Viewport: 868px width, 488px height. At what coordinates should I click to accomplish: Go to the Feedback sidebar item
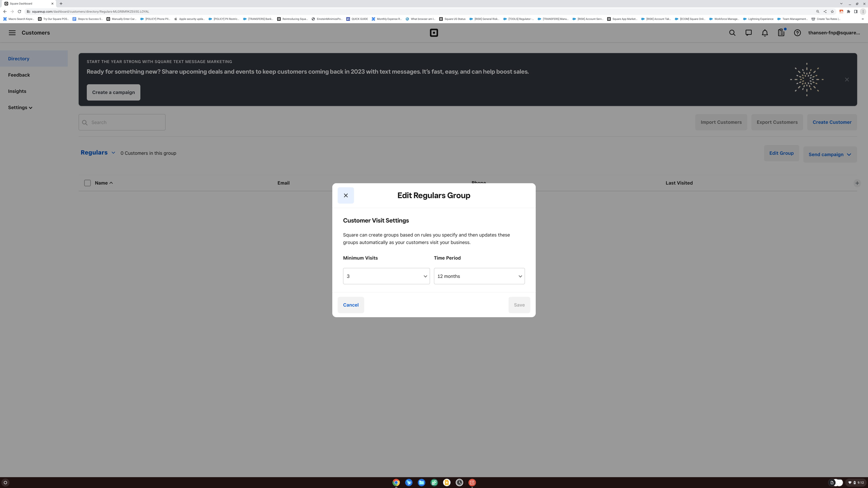click(x=19, y=75)
